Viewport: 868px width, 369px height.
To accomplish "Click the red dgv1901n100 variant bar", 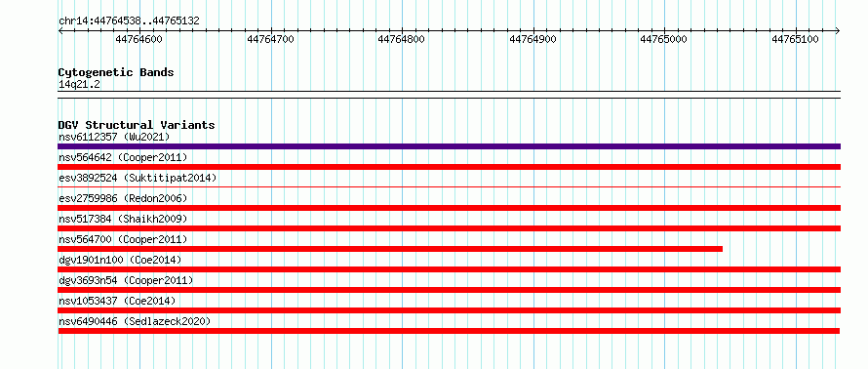I will [450, 269].
